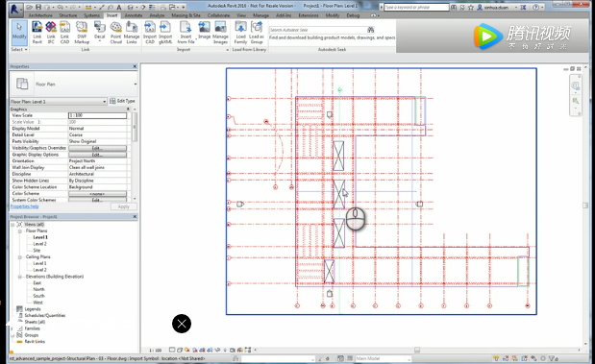Click the favorites star icon in the title bar
This screenshot has width=595, height=364.
point(471,7)
